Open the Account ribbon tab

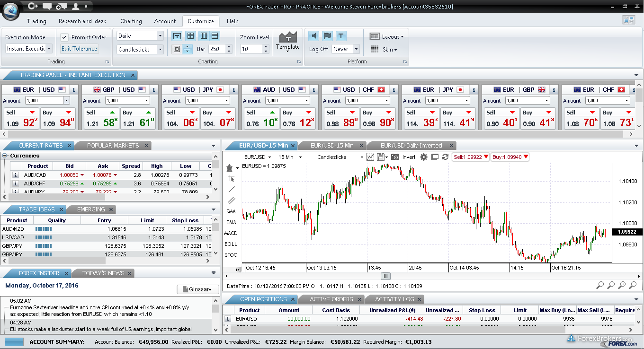coord(165,21)
